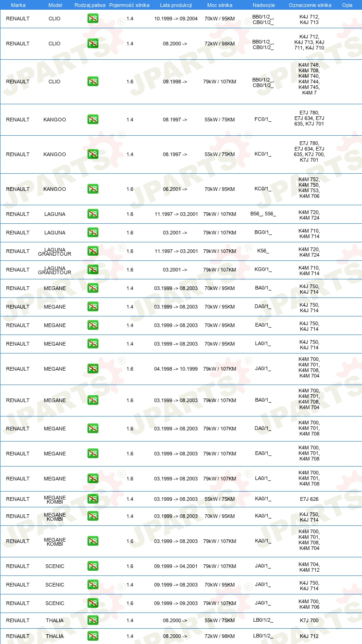The width and height of the screenshot is (362, 644).
Task: Click the Lata produkcji column header
Action: (176, 5)
